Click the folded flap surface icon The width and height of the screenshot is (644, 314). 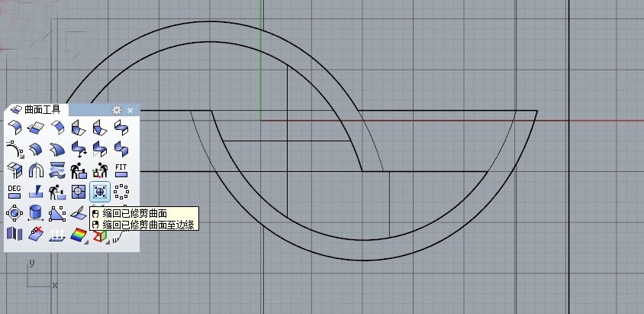click(x=78, y=213)
